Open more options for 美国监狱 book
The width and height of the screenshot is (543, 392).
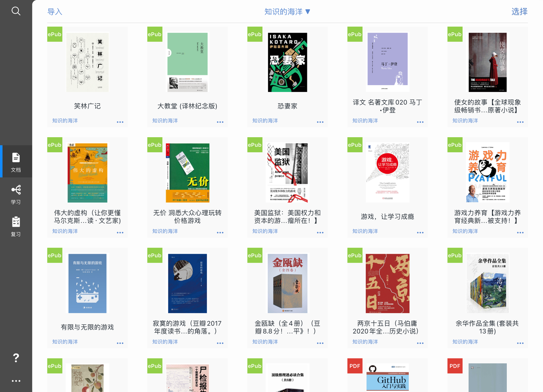(320, 233)
